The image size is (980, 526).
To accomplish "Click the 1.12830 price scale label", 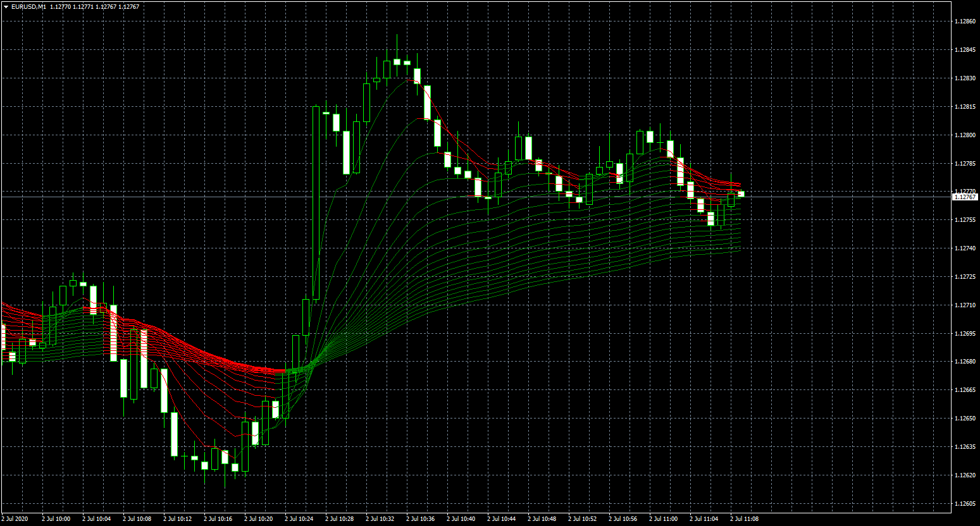I will [964, 78].
